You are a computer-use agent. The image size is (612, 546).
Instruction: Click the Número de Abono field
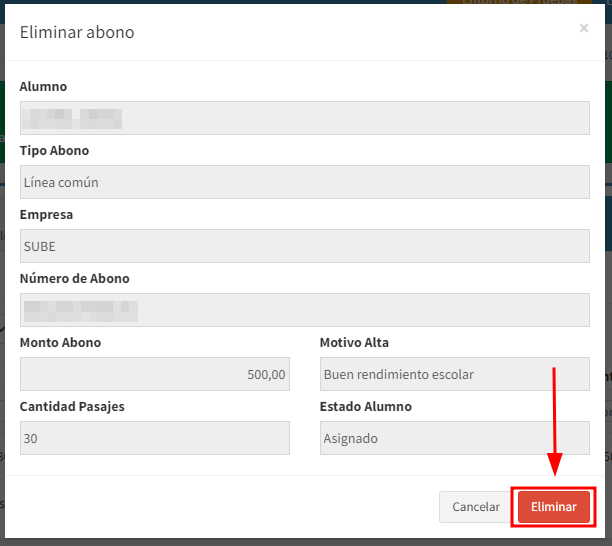coord(305,310)
